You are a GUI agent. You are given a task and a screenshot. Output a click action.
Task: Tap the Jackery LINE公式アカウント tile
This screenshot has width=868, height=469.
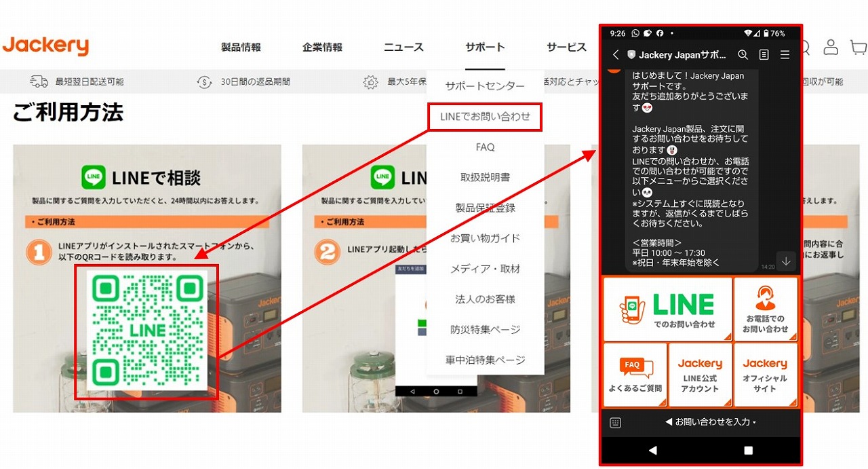tap(700, 375)
